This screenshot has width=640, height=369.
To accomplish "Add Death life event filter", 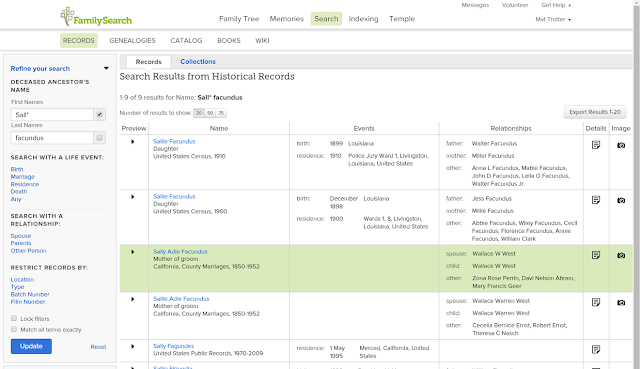I will (x=19, y=191).
